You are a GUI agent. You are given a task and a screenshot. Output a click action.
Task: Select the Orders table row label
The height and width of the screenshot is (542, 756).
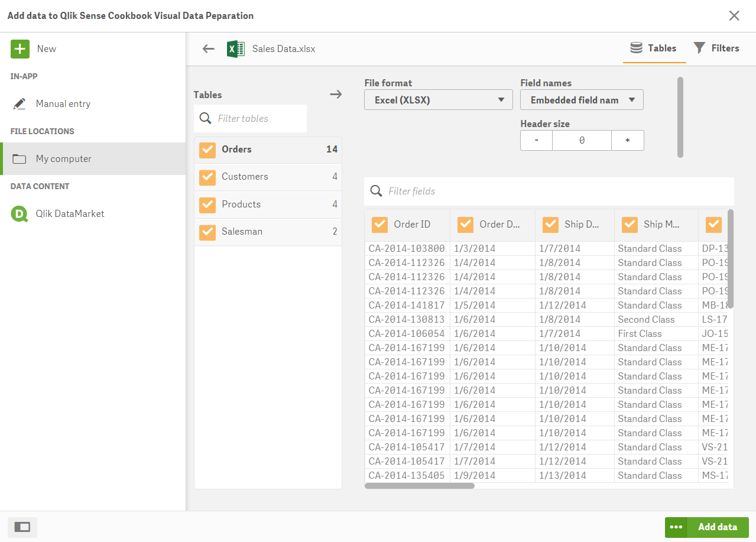pyautogui.click(x=236, y=150)
